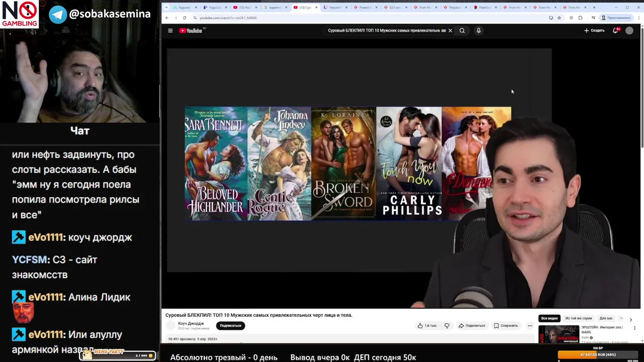Click the Создать create button

point(594,31)
